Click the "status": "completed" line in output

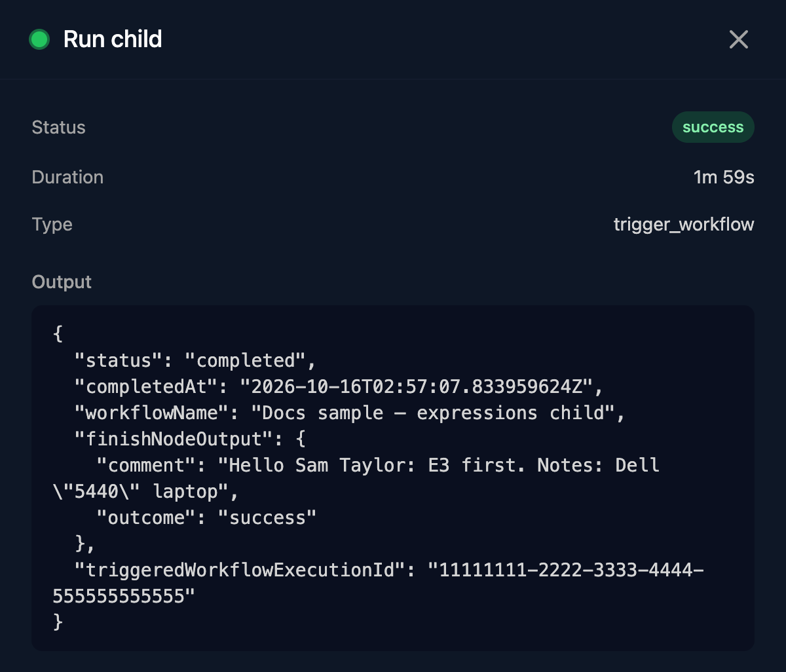pos(196,360)
